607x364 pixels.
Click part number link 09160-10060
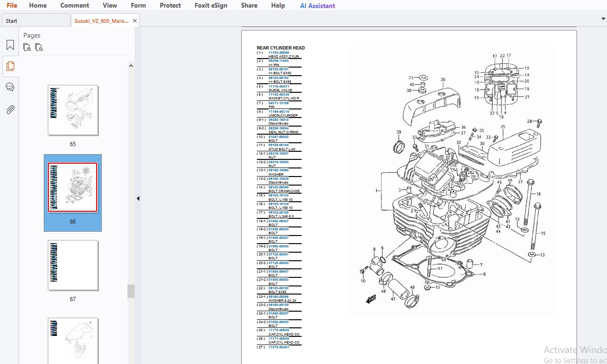click(x=278, y=170)
